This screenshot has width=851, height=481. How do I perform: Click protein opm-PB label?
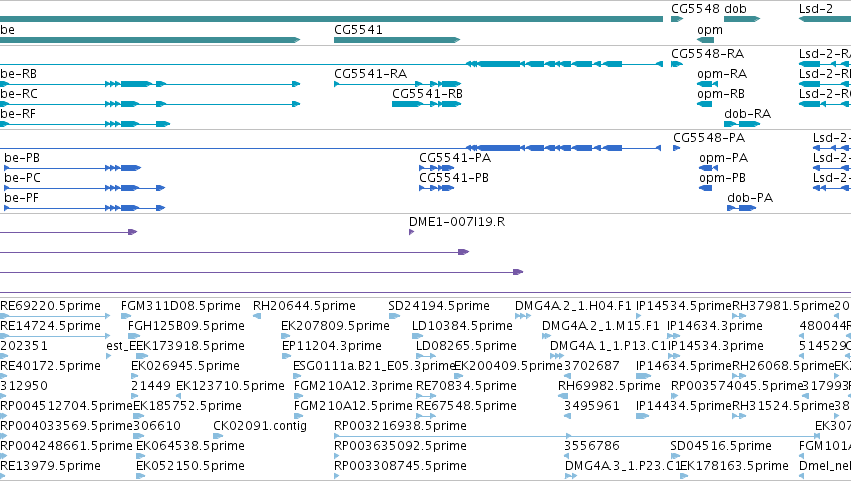tap(722, 178)
